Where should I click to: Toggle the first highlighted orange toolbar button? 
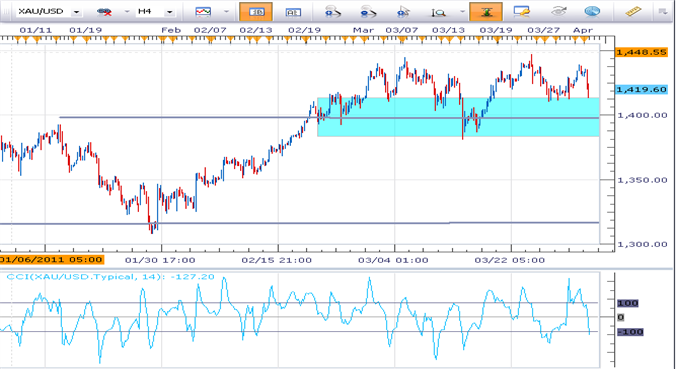point(256,12)
